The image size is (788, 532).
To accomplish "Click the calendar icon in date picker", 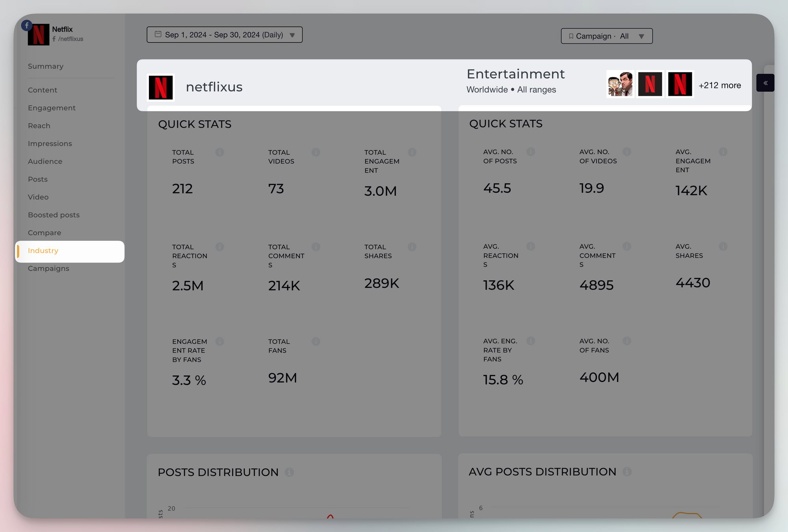I will pyautogui.click(x=158, y=34).
